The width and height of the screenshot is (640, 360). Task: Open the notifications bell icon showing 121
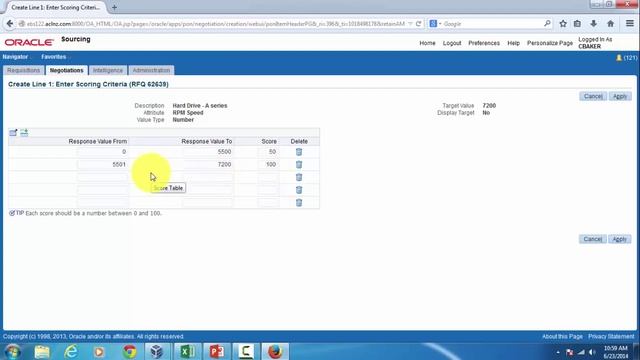(x=619, y=58)
